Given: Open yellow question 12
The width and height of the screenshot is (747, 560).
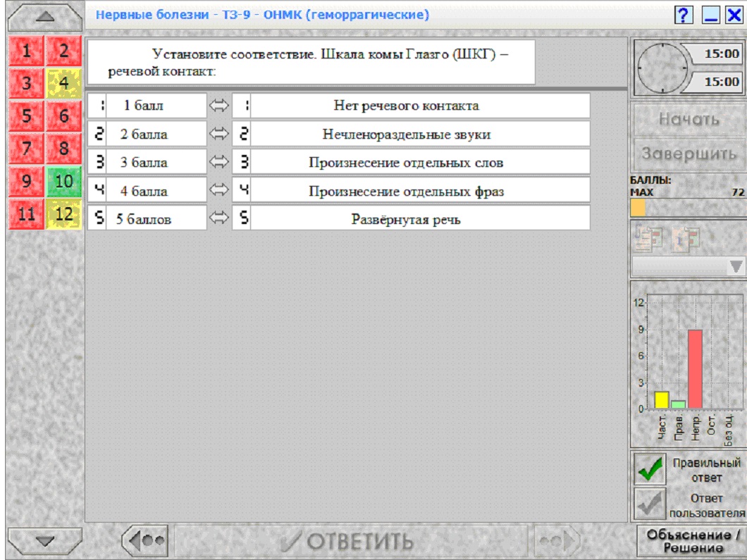Looking at the screenshot, I should (64, 214).
